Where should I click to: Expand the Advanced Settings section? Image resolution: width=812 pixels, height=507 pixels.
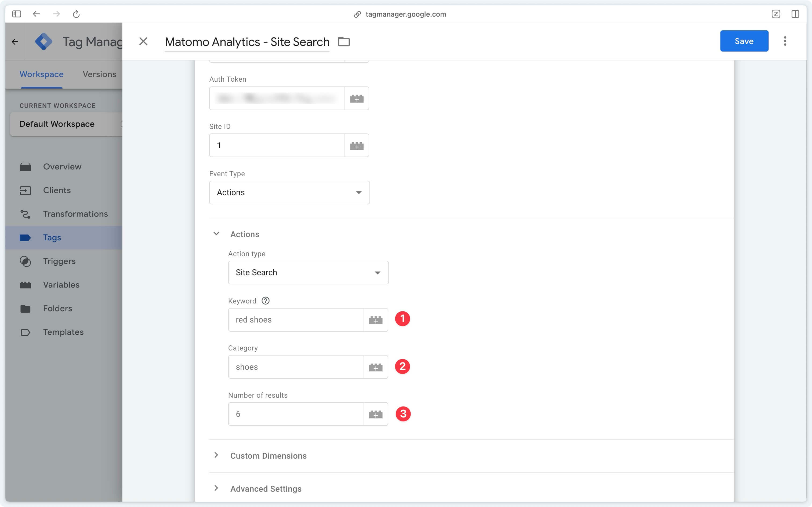pos(217,488)
